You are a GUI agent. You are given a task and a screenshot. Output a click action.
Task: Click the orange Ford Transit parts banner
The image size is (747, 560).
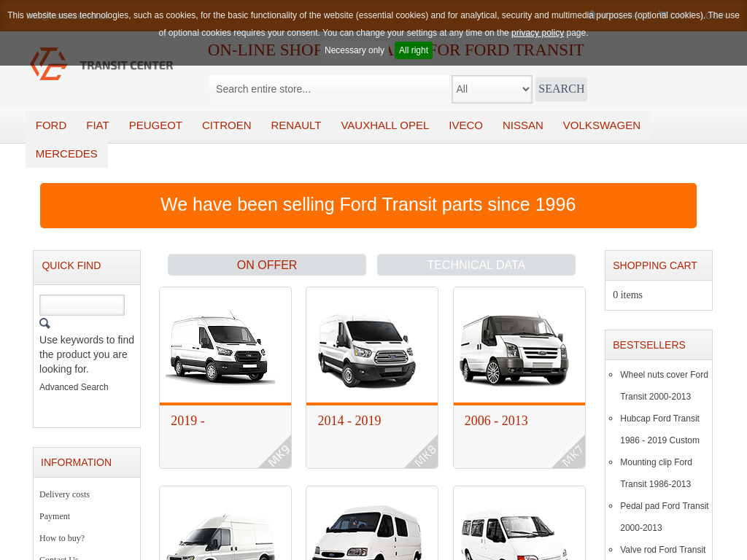(368, 205)
